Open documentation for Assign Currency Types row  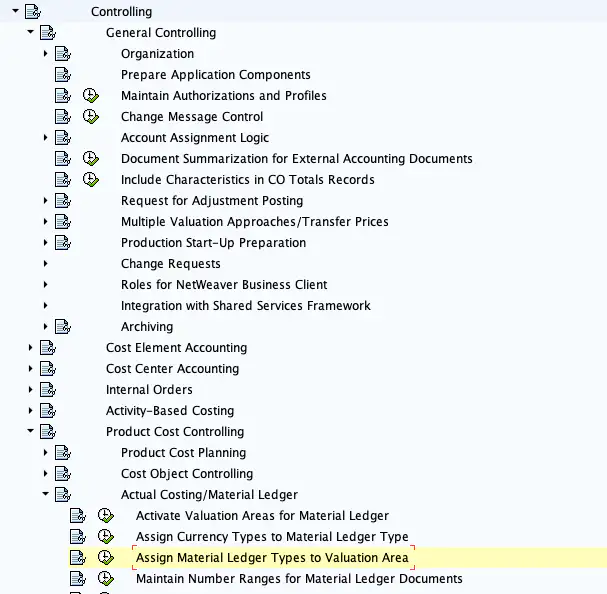78,536
